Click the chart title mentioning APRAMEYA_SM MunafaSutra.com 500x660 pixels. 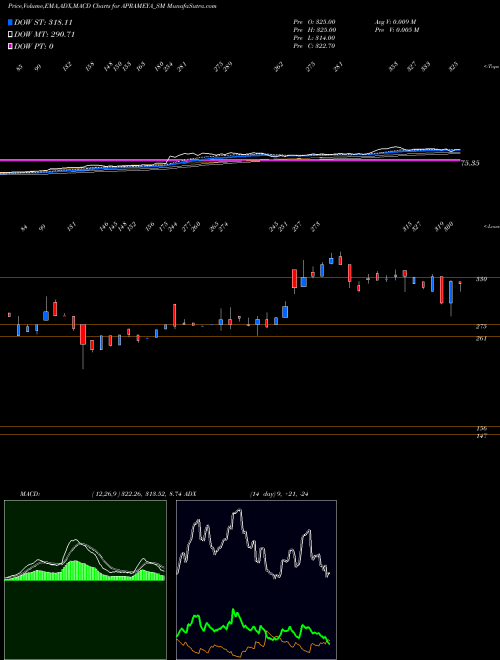(112, 6)
